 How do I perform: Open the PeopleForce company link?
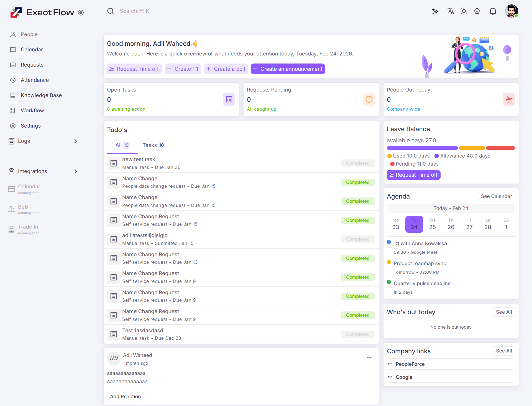[410, 364]
